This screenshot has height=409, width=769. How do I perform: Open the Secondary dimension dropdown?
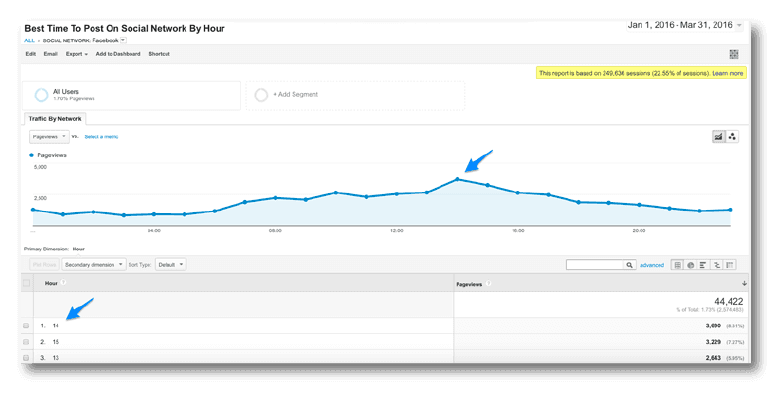pyautogui.click(x=94, y=265)
